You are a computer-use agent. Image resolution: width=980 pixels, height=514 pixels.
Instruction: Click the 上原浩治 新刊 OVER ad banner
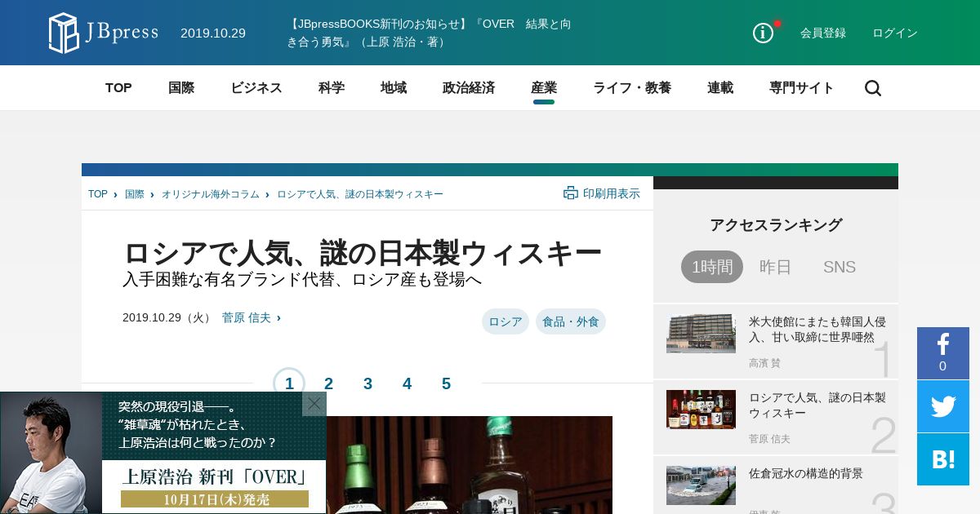pos(163,453)
